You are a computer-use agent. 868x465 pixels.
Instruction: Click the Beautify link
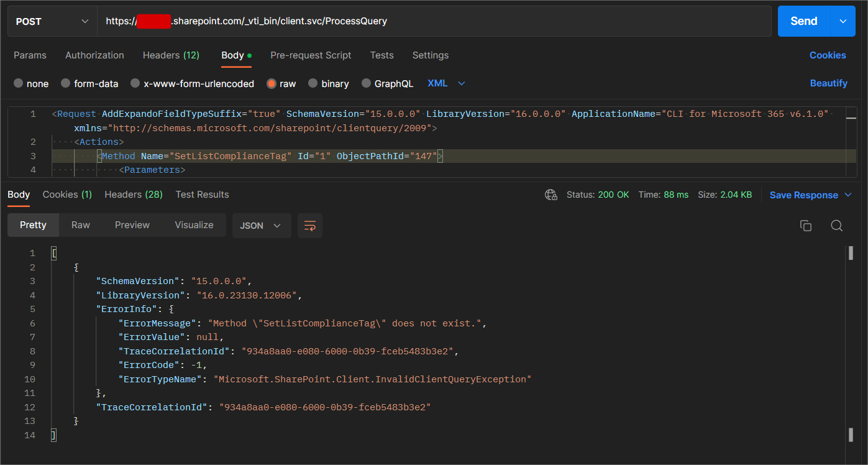(x=828, y=83)
